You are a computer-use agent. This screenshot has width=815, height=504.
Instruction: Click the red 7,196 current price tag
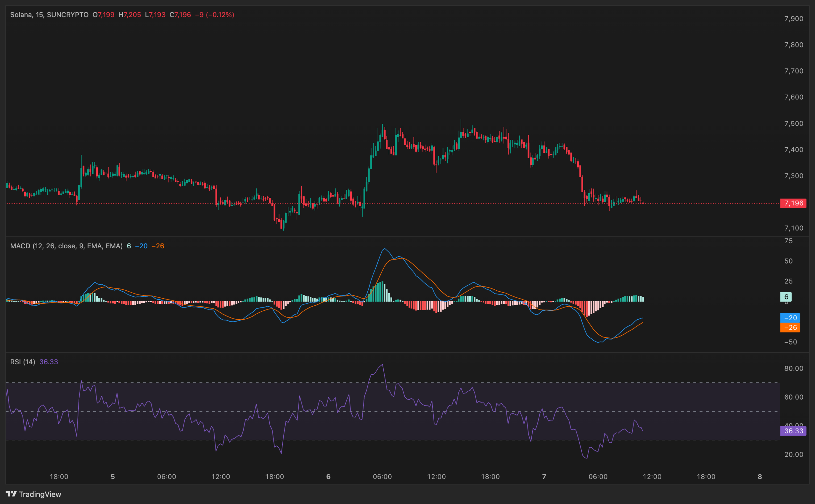pyautogui.click(x=794, y=203)
